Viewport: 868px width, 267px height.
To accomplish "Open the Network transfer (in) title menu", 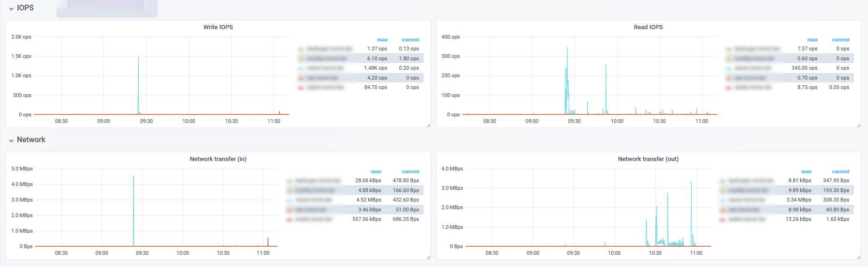I will (x=218, y=159).
